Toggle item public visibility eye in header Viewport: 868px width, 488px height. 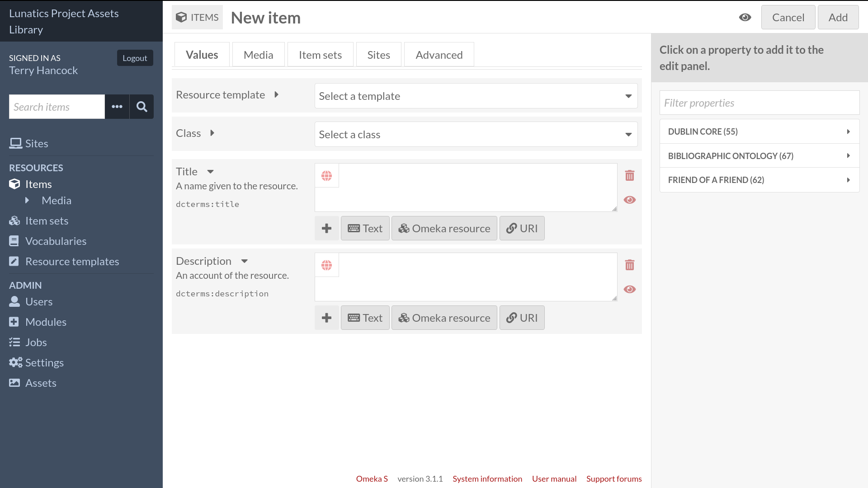point(745,17)
